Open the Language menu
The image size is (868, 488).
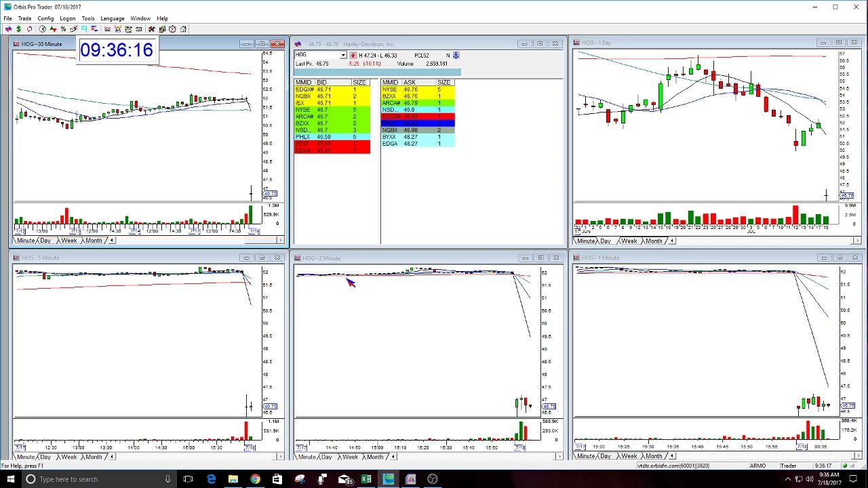112,18
